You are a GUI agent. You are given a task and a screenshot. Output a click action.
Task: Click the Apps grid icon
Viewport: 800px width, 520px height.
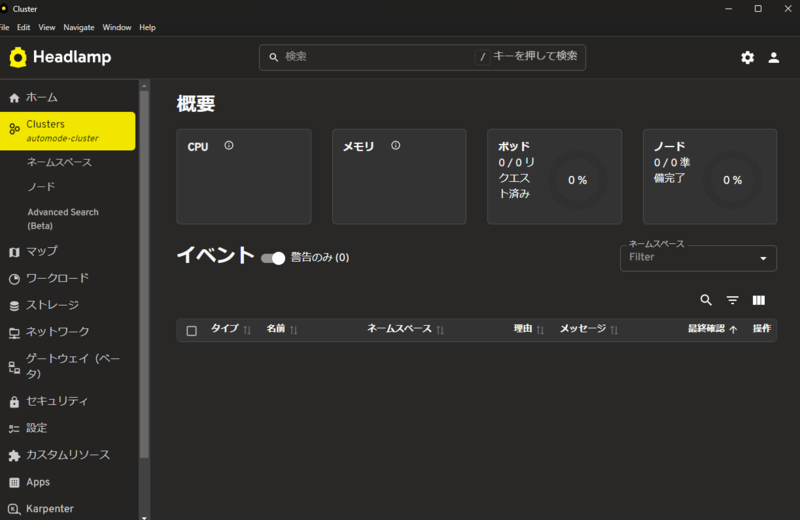[14, 482]
